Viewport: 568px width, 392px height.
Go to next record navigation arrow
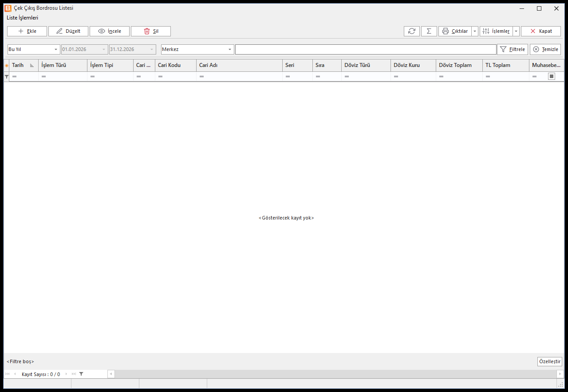click(x=67, y=374)
